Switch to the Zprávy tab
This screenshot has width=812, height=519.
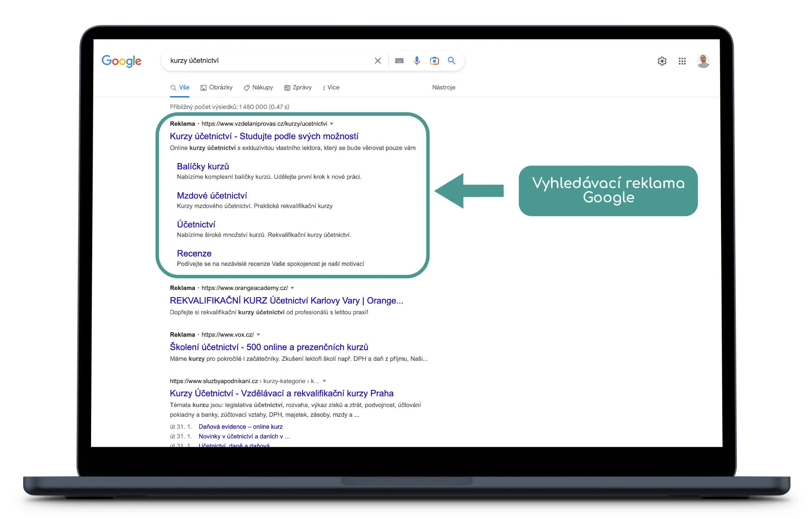tap(298, 87)
